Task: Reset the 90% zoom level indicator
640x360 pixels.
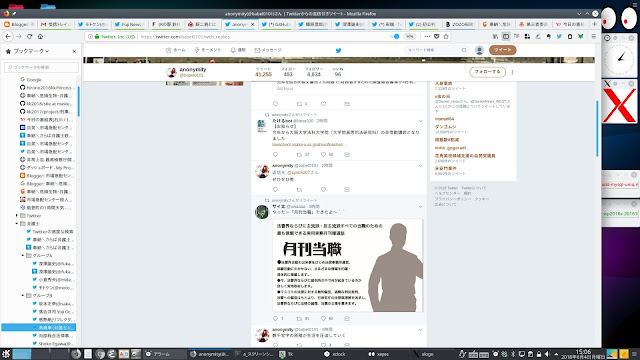Action: click(409, 36)
